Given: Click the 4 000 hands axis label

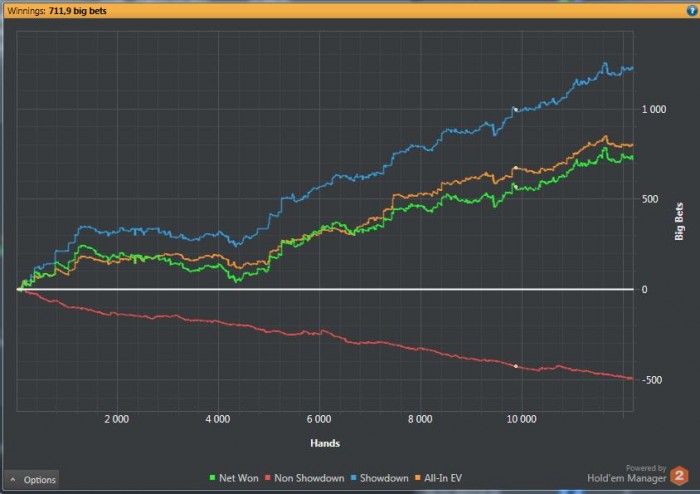Looking at the screenshot, I should [x=218, y=419].
